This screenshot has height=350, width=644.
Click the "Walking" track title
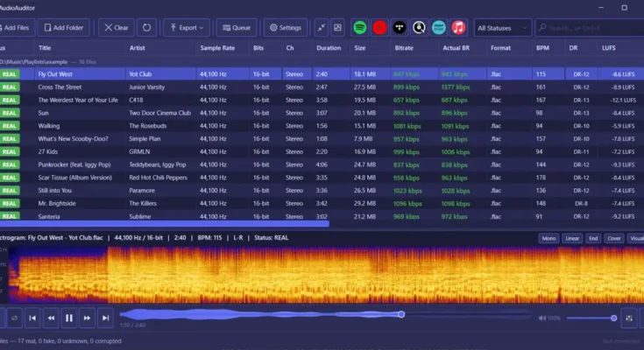(49, 126)
